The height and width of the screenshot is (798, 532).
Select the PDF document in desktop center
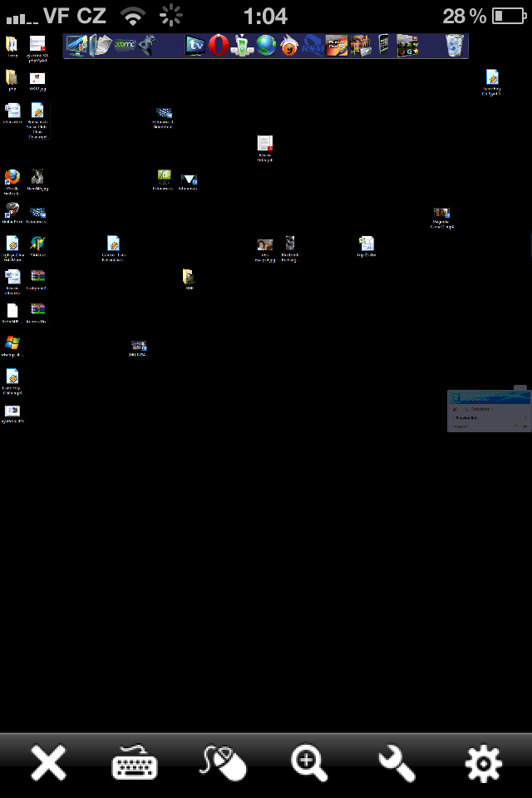(264, 144)
